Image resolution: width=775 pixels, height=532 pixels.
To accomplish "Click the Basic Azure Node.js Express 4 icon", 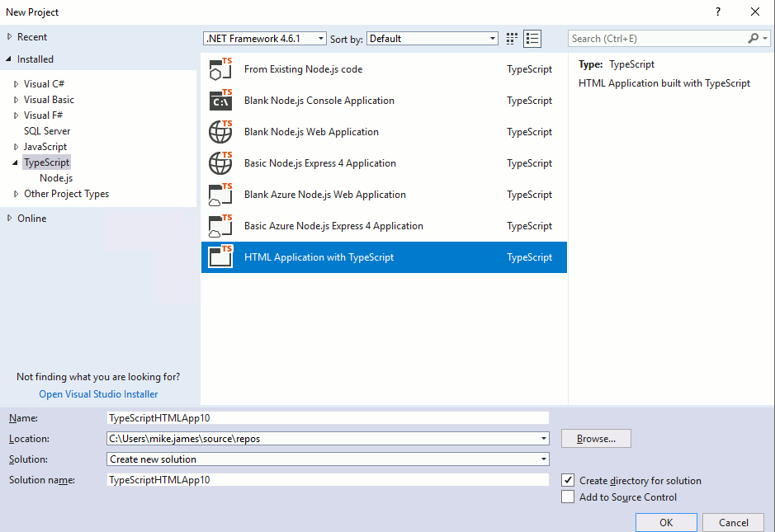I will click(220, 226).
